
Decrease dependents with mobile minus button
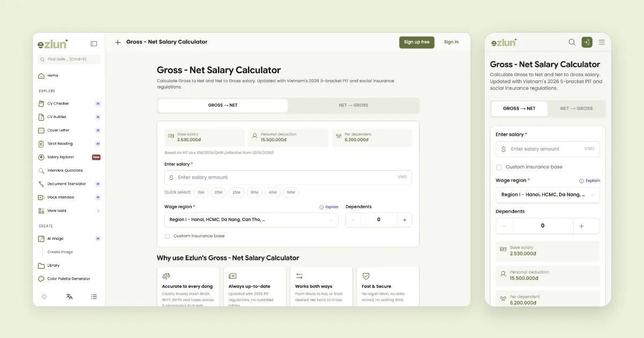tap(504, 226)
